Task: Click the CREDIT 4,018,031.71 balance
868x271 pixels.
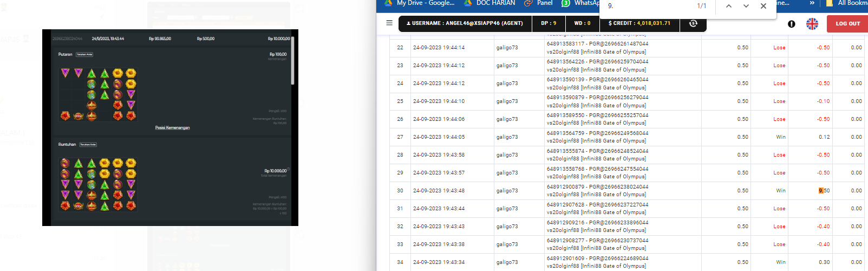Action: click(639, 23)
